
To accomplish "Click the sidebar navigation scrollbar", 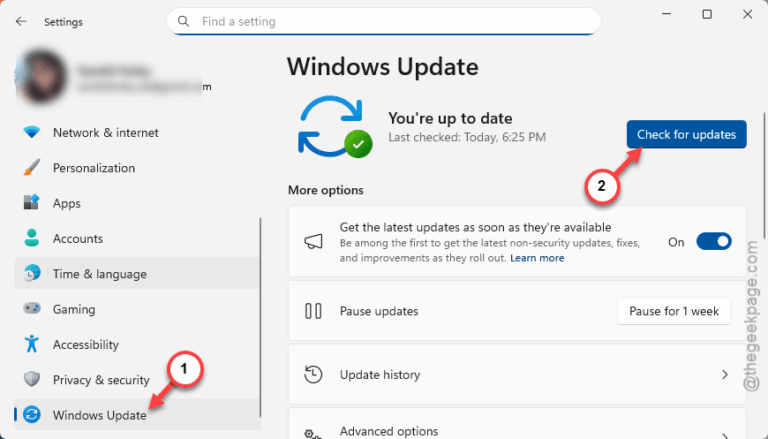I will (260, 317).
